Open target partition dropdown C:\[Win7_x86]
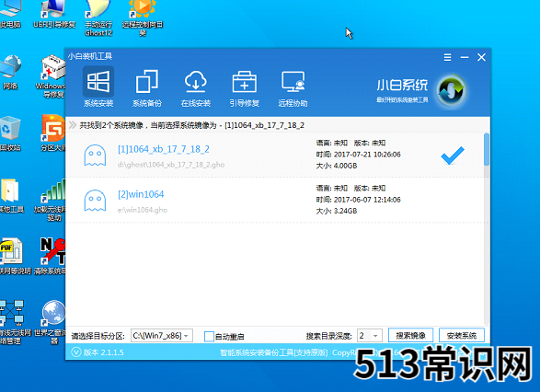540x392 pixels. [162, 336]
